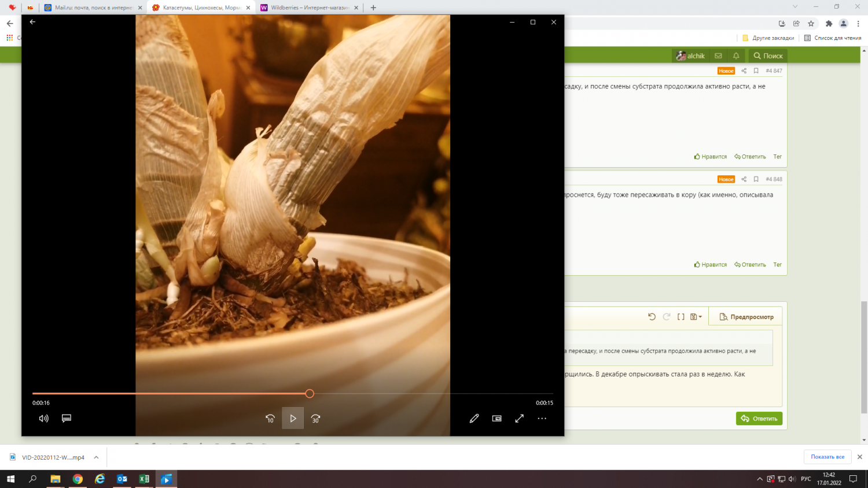Skip forward 30 seconds
The width and height of the screenshot is (868, 488).
(315, 419)
